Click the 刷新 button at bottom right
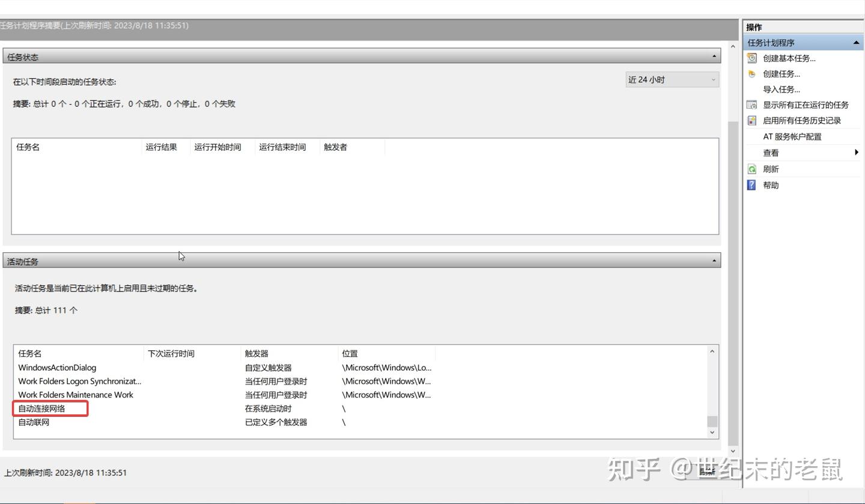This screenshot has height=504, width=865. coord(707,473)
